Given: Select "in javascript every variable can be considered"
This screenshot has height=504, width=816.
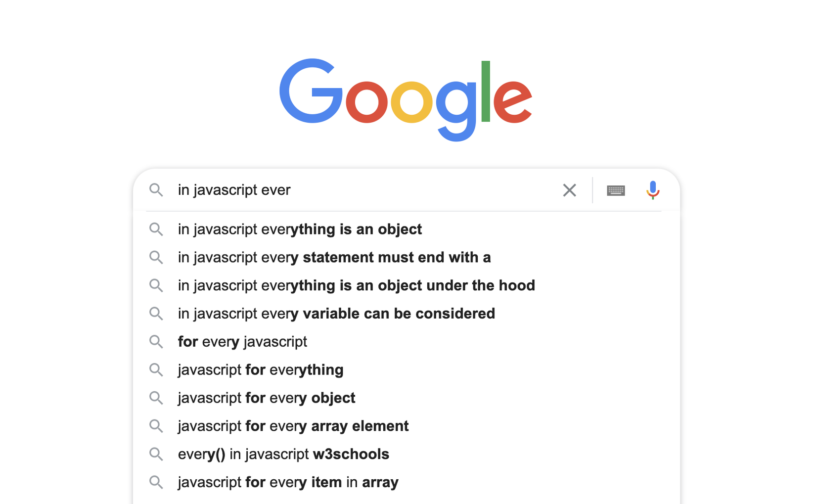Looking at the screenshot, I should [336, 314].
